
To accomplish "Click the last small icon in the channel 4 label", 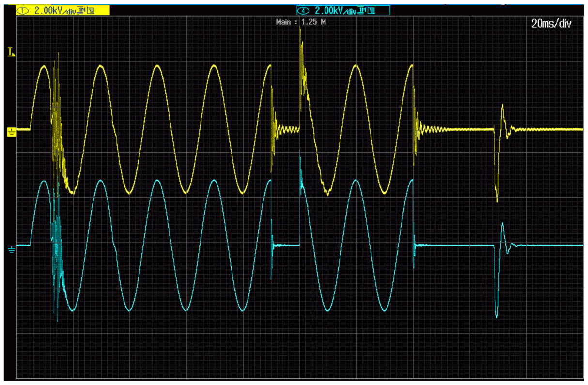I will 371,10.
